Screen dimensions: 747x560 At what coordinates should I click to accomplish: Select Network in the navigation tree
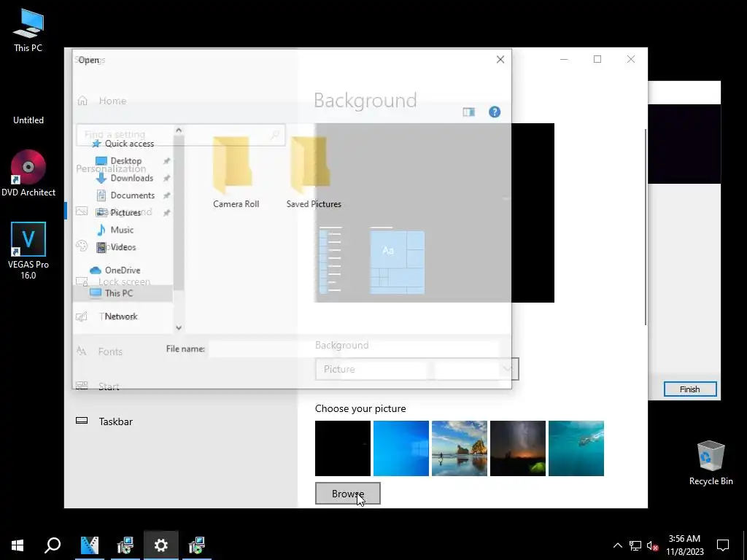point(121,316)
